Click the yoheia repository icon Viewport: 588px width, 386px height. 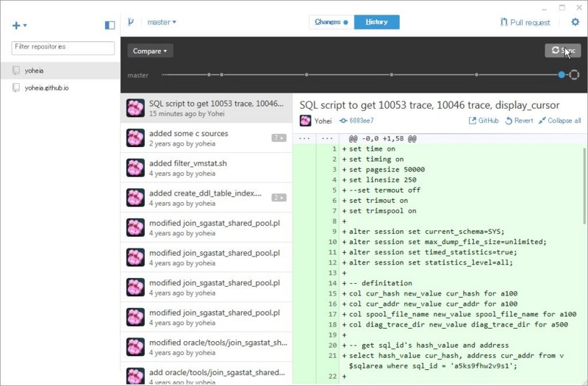[x=16, y=71]
